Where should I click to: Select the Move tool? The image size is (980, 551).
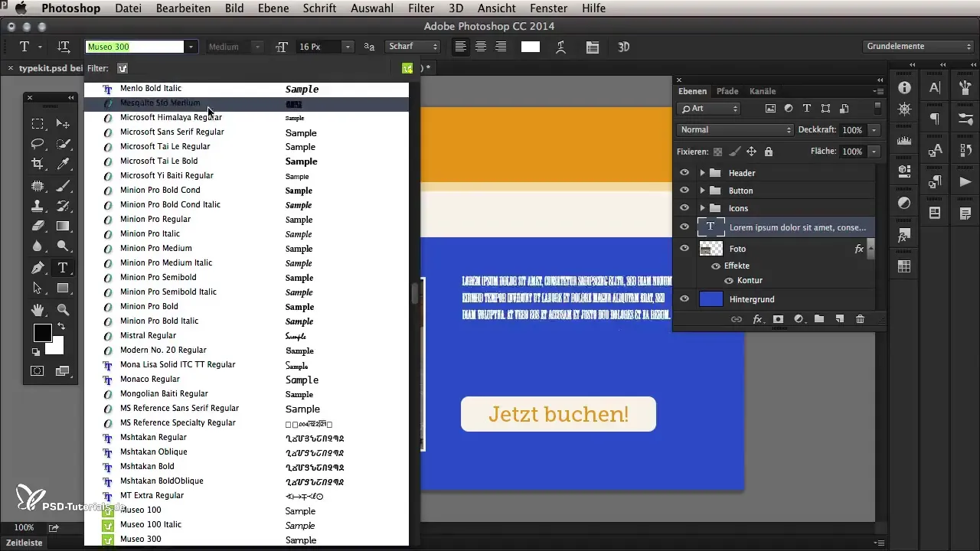pos(64,123)
